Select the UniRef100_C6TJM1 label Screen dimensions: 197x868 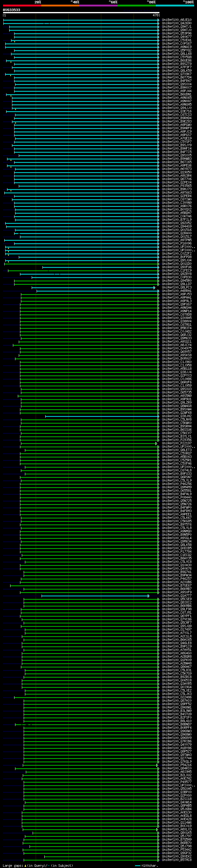coord(176,612)
